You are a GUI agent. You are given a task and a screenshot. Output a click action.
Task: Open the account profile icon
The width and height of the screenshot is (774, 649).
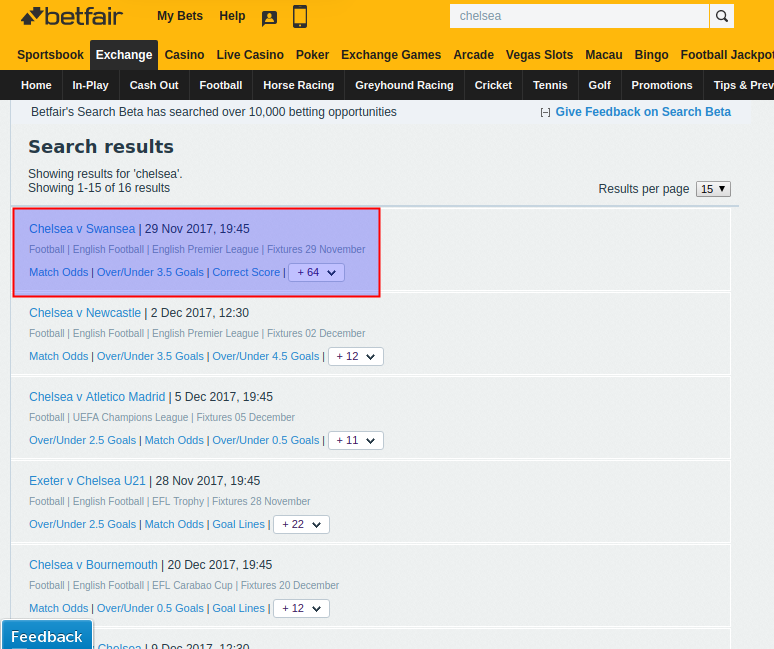coord(269,18)
